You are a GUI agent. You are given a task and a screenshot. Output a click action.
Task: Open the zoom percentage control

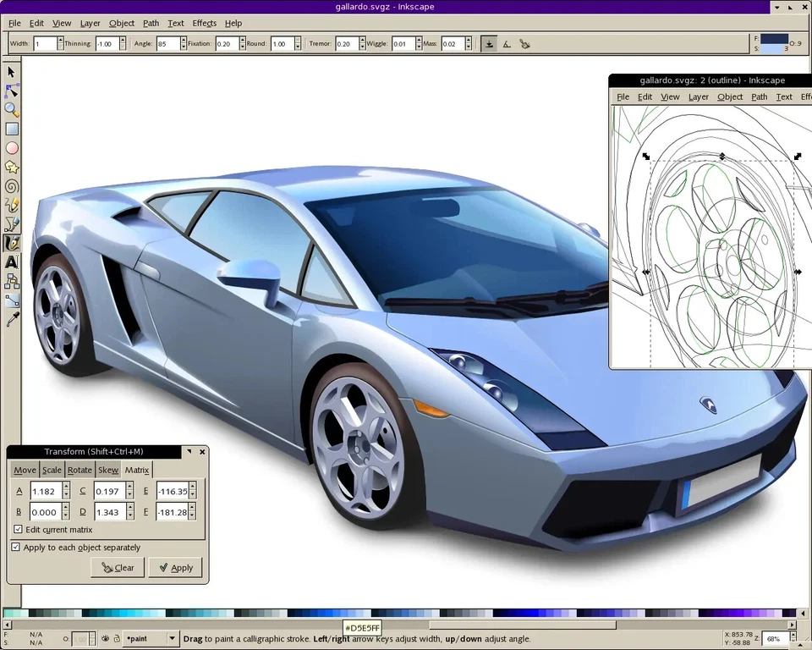tap(775, 639)
